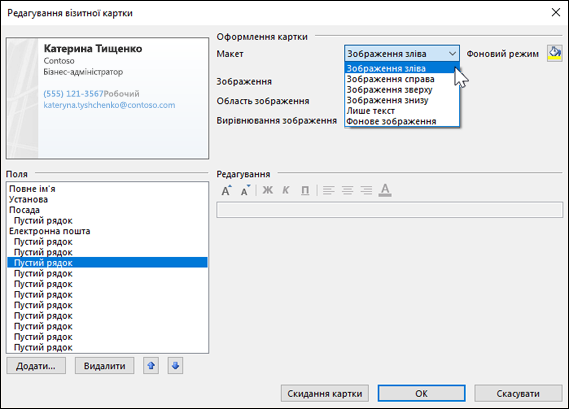Click the Видалити button

tap(105, 366)
